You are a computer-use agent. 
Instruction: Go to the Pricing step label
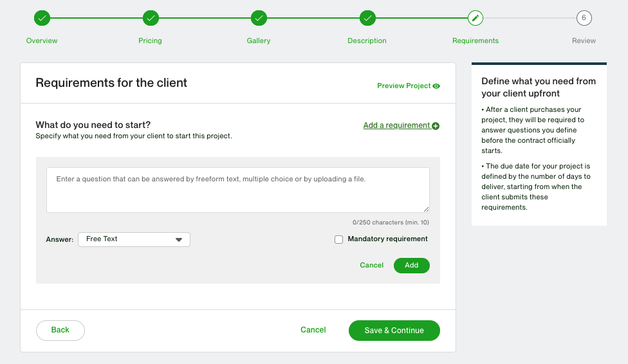(x=150, y=41)
